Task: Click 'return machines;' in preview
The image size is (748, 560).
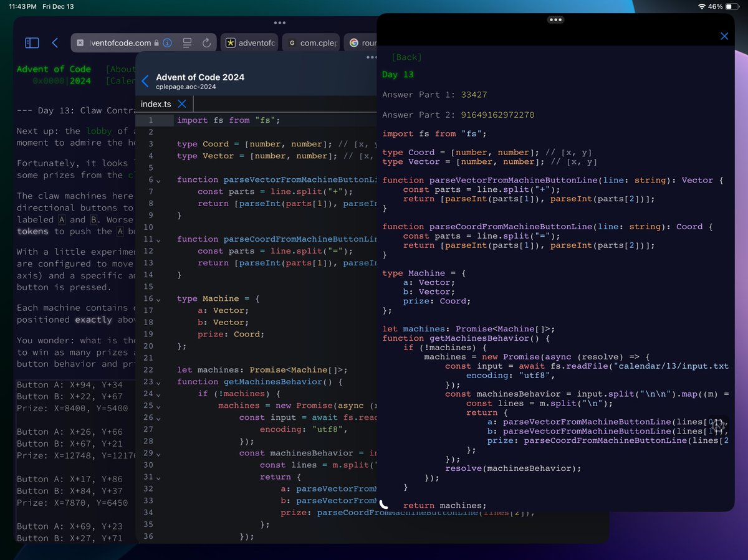Action: click(x=444, y=506)
